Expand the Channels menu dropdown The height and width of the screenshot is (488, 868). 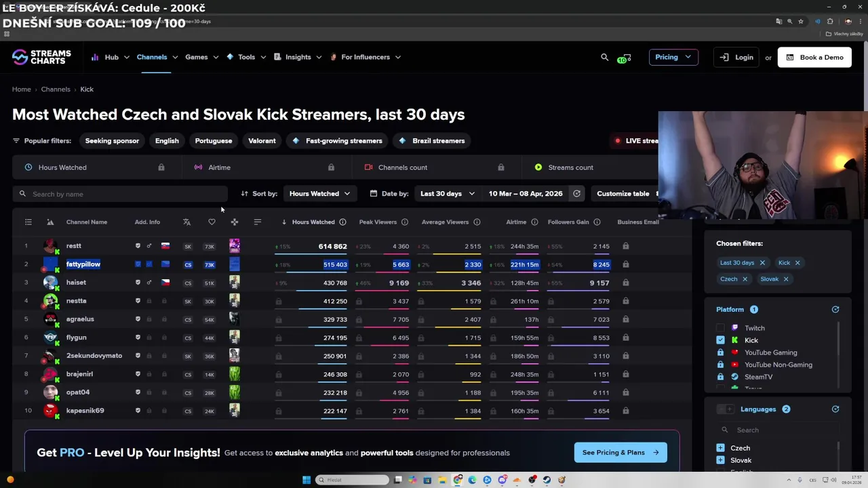point(157,58)
